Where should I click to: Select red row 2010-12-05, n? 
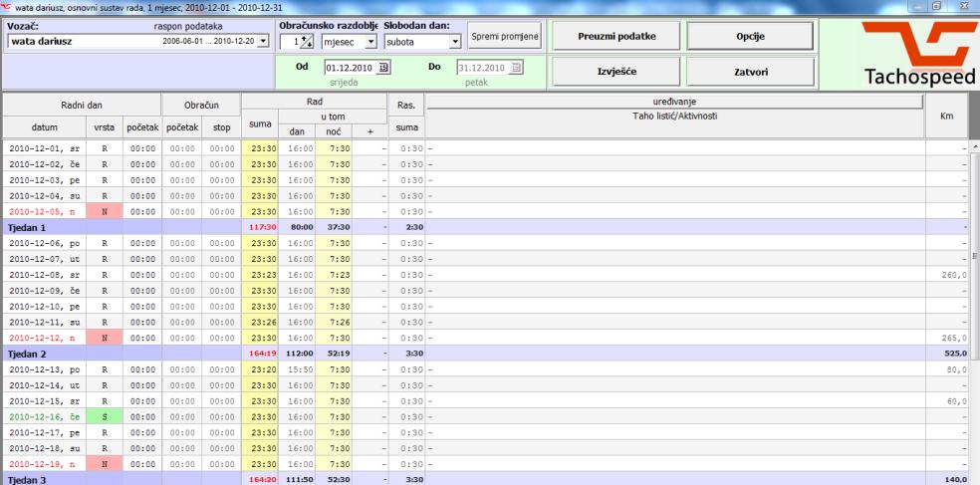tap(485, 211)
